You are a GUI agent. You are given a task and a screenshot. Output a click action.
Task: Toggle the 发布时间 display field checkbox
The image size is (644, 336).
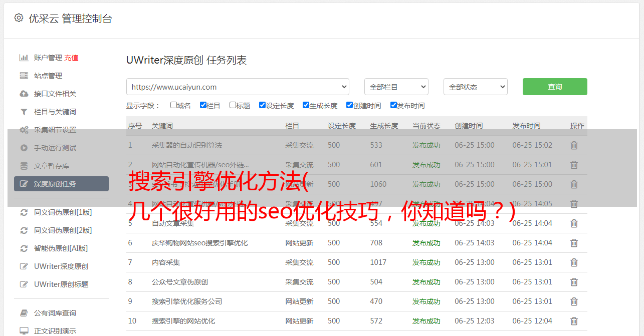click(393, 105)
